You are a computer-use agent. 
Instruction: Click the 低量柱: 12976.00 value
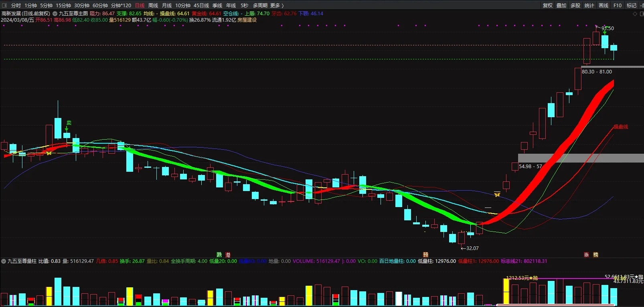click(437, 261)
